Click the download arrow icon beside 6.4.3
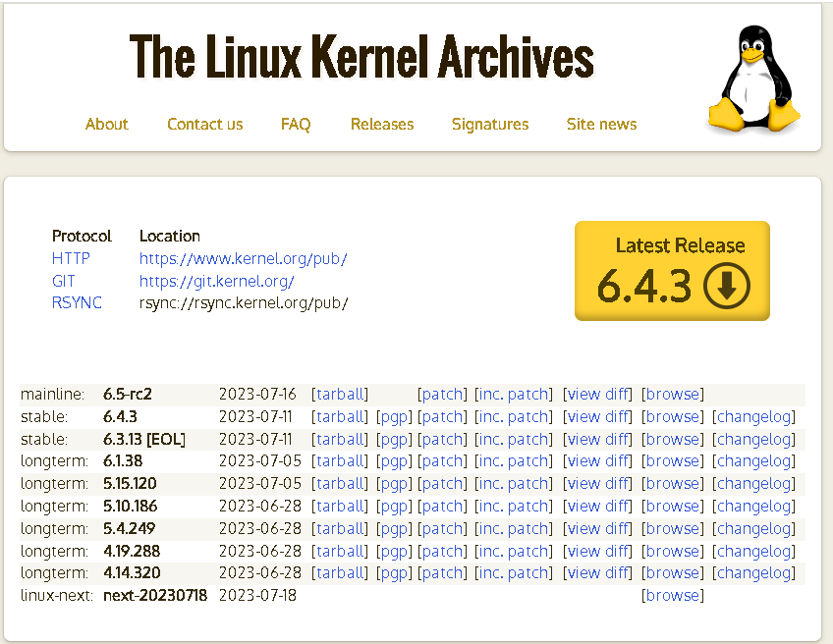 (x=726, y=286)
